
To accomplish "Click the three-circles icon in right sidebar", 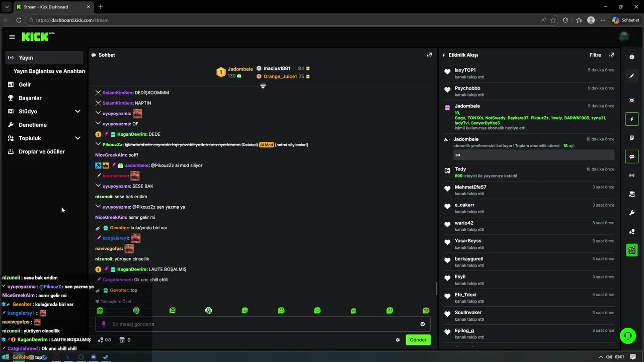I will tap(632, 231).
